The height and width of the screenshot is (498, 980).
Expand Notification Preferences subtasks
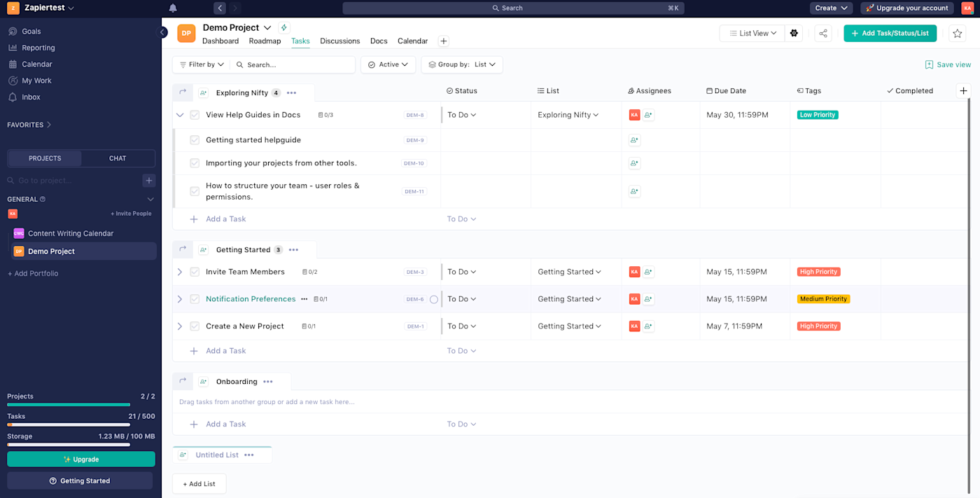point(180,299)
